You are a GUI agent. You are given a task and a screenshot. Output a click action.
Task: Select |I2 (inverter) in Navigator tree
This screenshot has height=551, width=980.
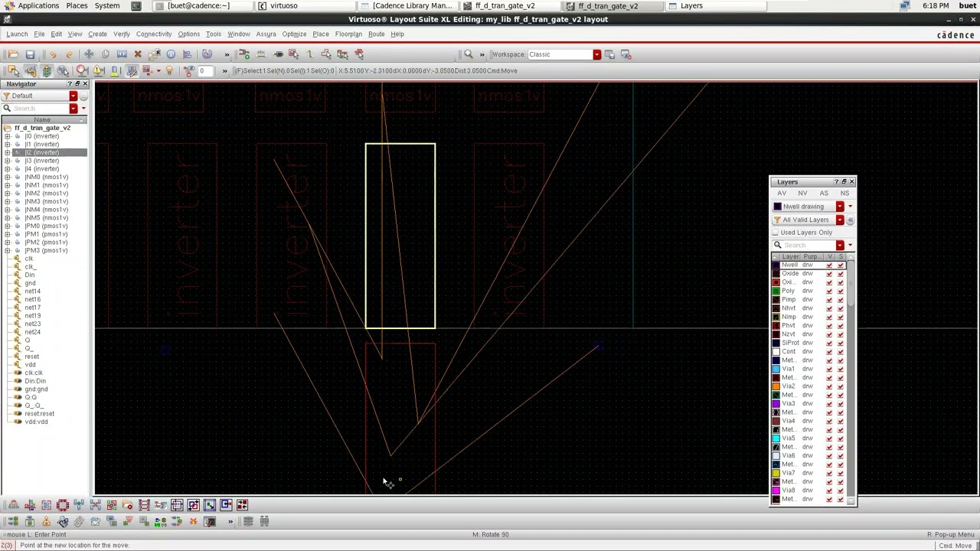tap(41, 152)
